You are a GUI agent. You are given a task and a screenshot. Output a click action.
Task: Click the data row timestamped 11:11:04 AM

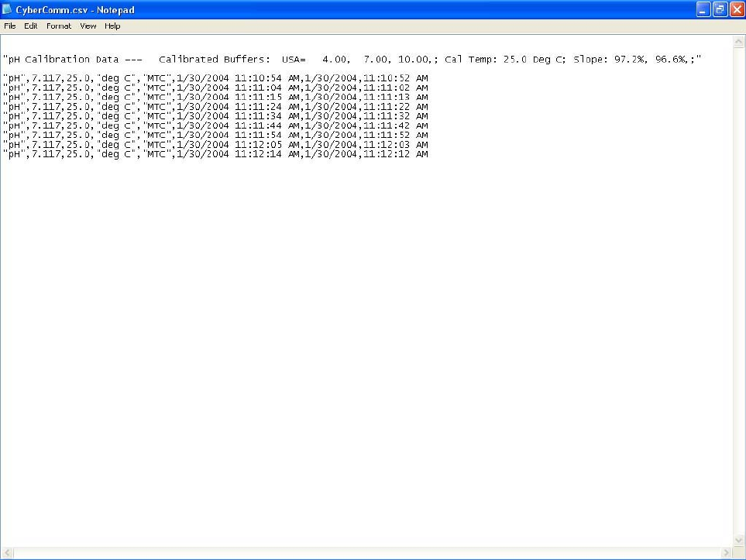(x=215, y=88)
